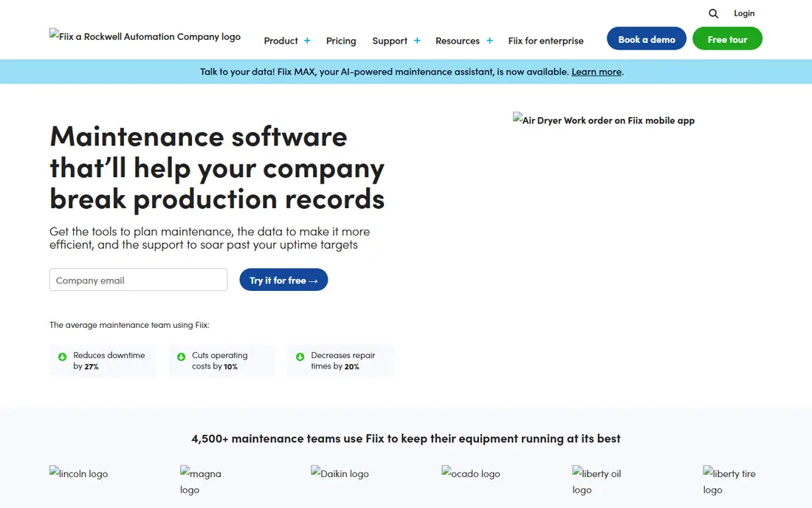Click the Free tour button

pyautogui.click(x=727, y=39)
